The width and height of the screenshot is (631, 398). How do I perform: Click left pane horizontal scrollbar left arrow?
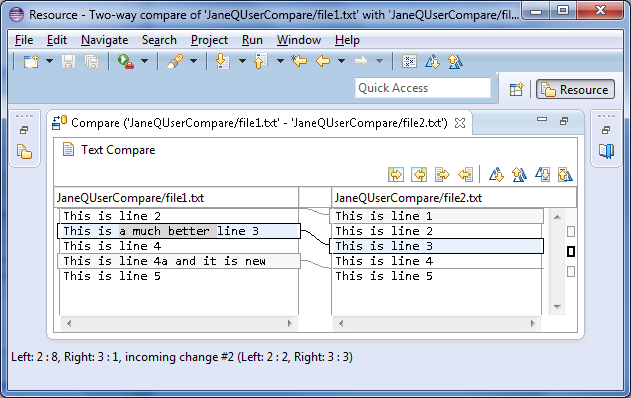tap(69, 323)
